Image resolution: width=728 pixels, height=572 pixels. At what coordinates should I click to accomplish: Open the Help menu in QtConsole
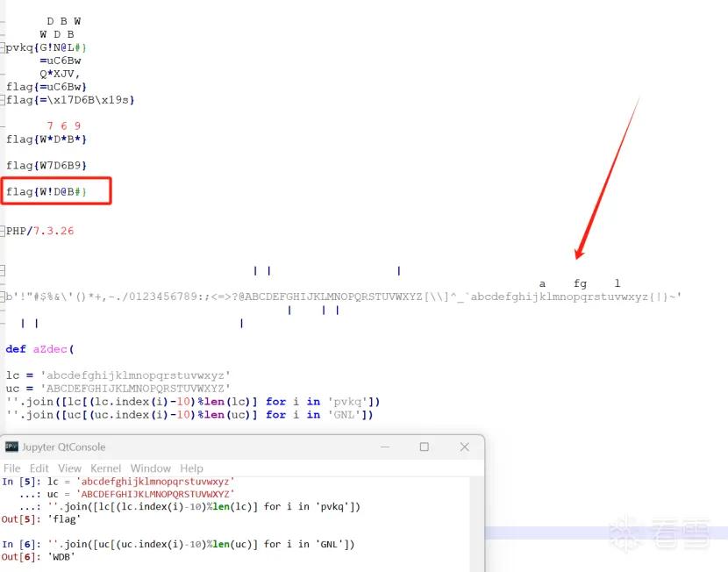click(x=191, y=468)
